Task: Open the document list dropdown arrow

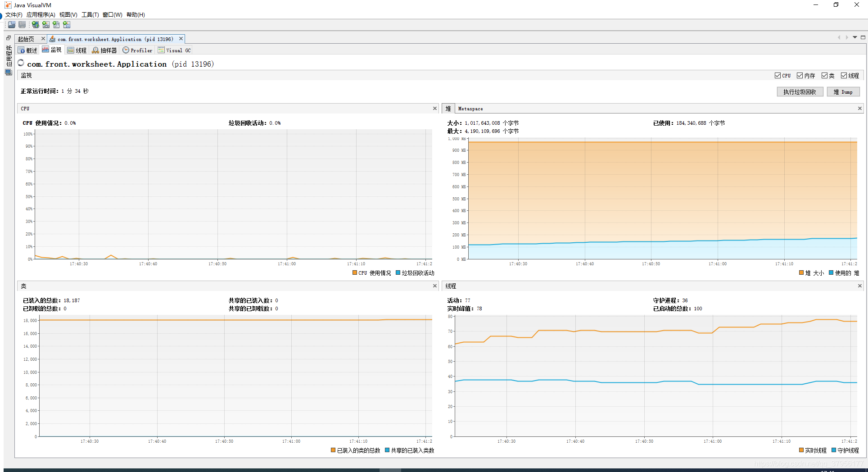Action: pos(855,37)
